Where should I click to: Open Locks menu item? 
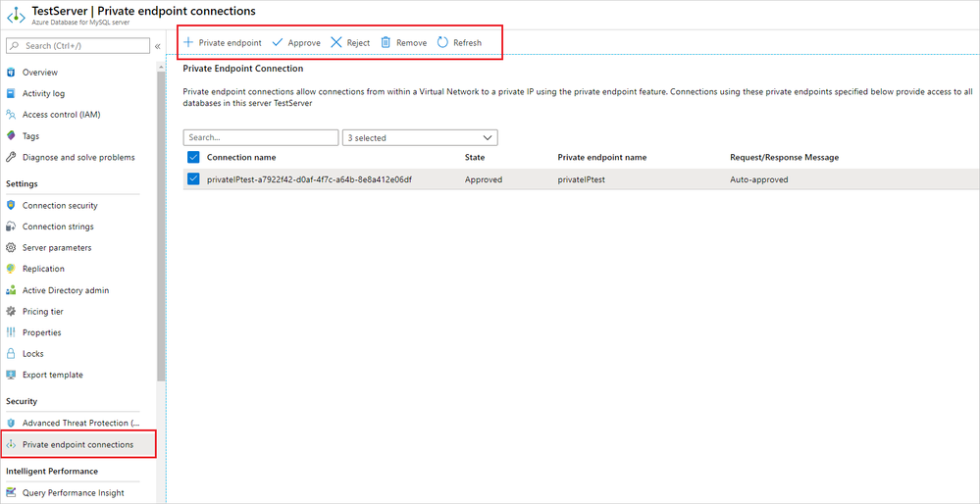[x=33, y=354]
